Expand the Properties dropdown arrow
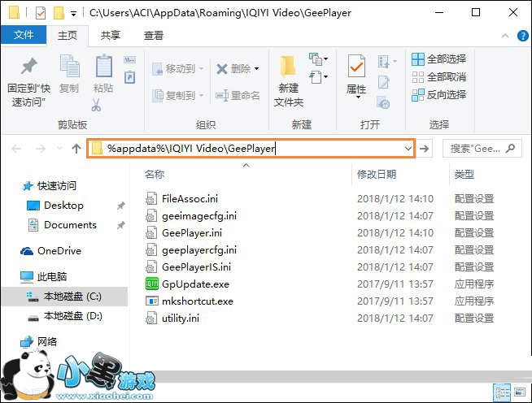This screenshot has height=403, width=532. pos(358,97)
